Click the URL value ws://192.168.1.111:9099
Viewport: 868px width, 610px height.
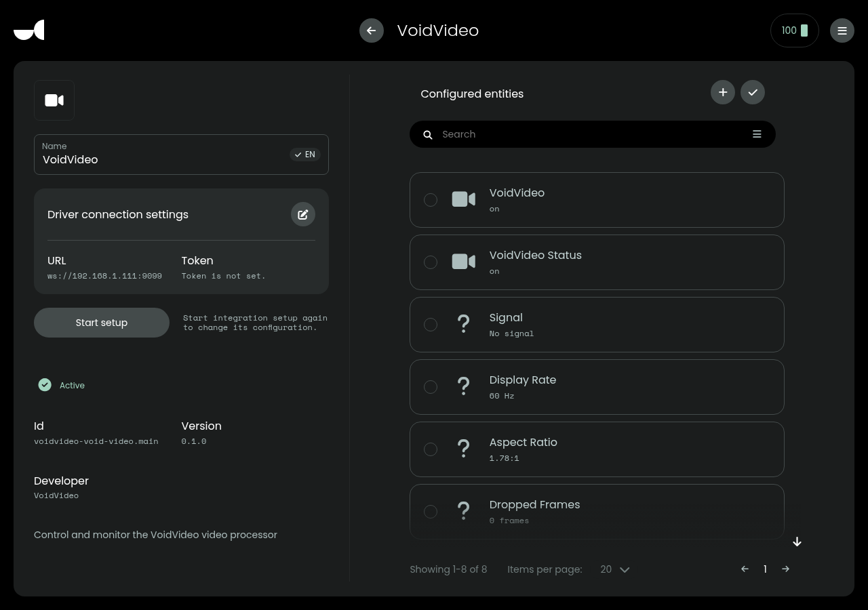[x=104, y=276]
